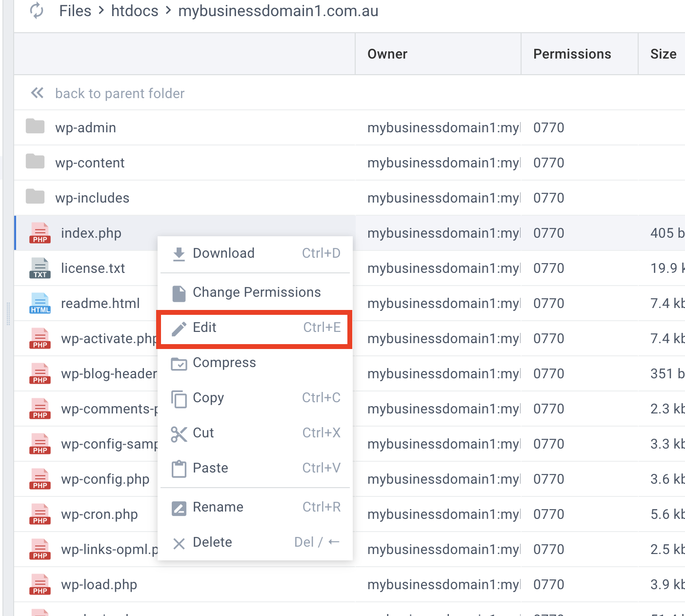
Task: Click the refresh icon beside Files breadcrumb
Action: 37,11
